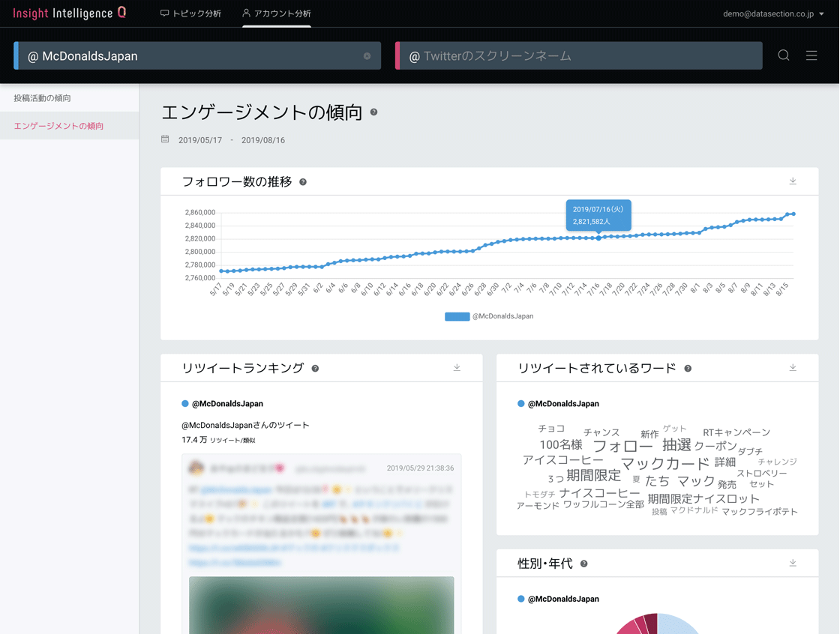Image resolution: width=840 pixels, height=634 pixels.
Task: Click the 2019/07/16 data point on chart
Action: tap(598, 238)
